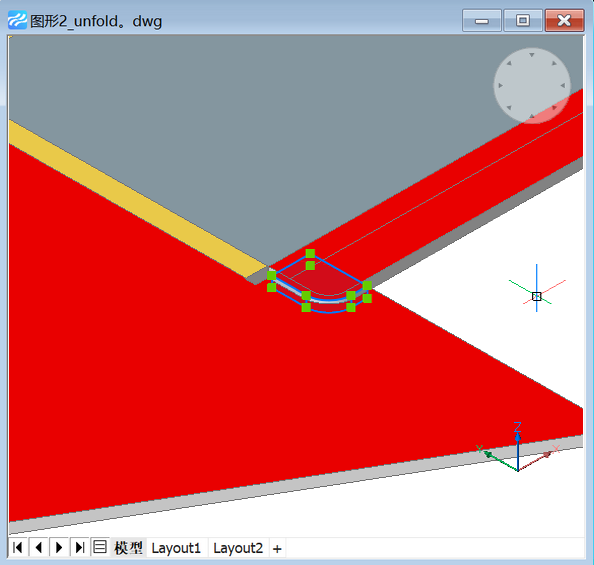The image size is (594, 565).
Task: Jump to the last layout tab arrow
Action: [x=80, y=548]
